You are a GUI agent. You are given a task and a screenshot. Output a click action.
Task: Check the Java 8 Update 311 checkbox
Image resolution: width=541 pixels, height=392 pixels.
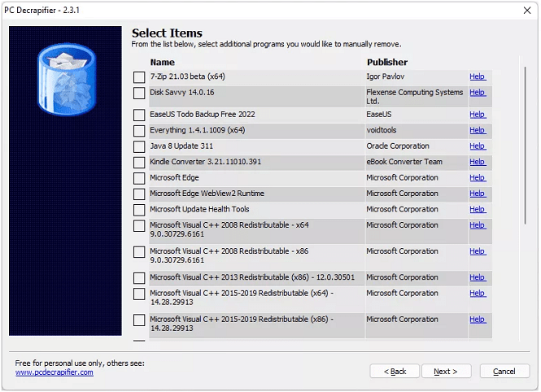tap(139, 147)
